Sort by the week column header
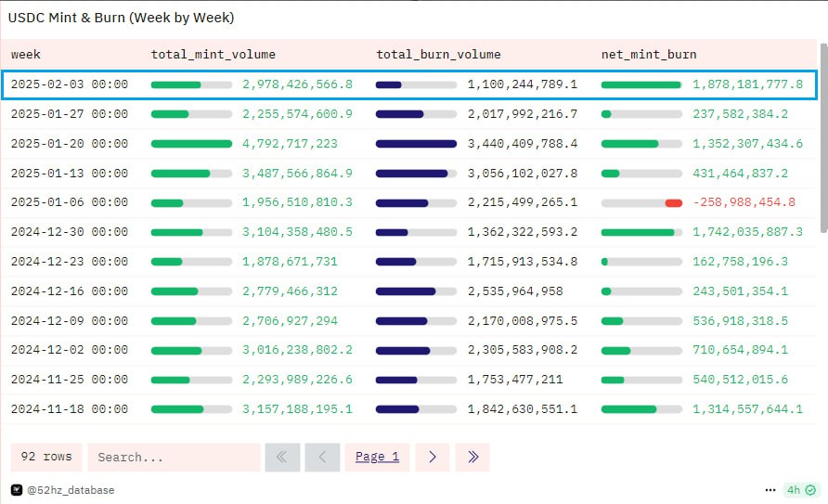This screenshot has width=828, height=504. pos(25,55)
